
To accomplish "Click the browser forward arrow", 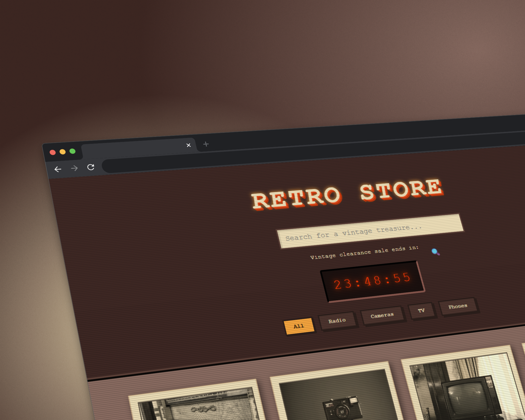I will click(x=74, y=168).
